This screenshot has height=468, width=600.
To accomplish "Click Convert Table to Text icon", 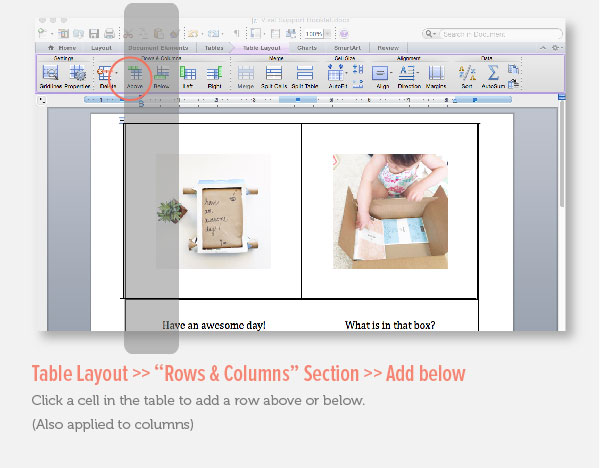I will pos(514,83).
